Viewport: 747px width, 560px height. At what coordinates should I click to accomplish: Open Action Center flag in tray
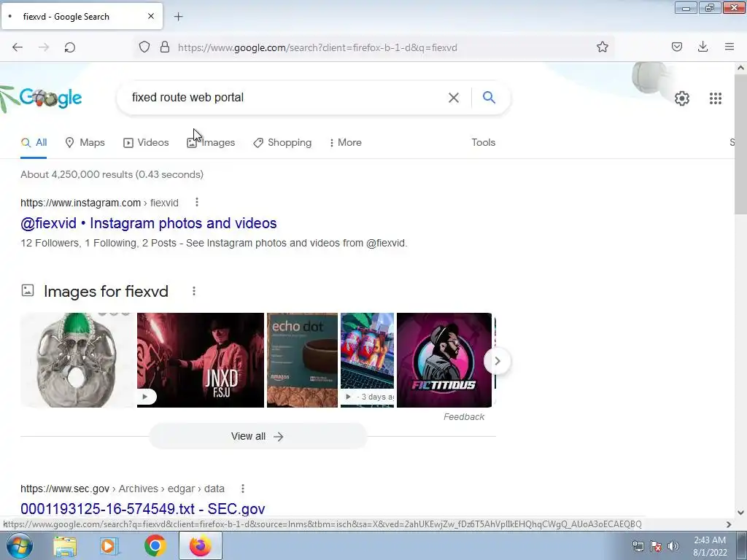tap(656, 546)
